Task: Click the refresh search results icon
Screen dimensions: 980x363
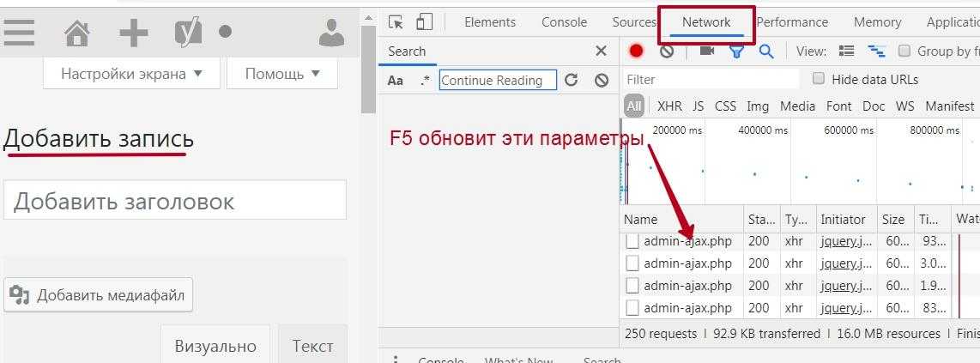Action: (x=572, y=80)
